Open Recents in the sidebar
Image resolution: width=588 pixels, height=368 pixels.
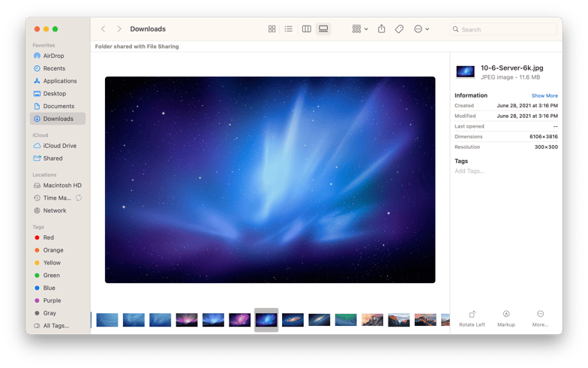[57, 68]
